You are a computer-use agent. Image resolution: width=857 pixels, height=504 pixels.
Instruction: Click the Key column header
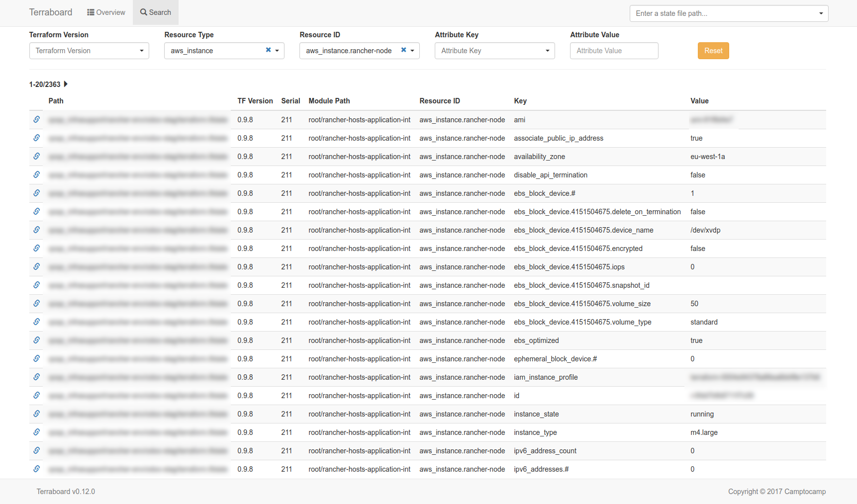click(x=520, y=101)
